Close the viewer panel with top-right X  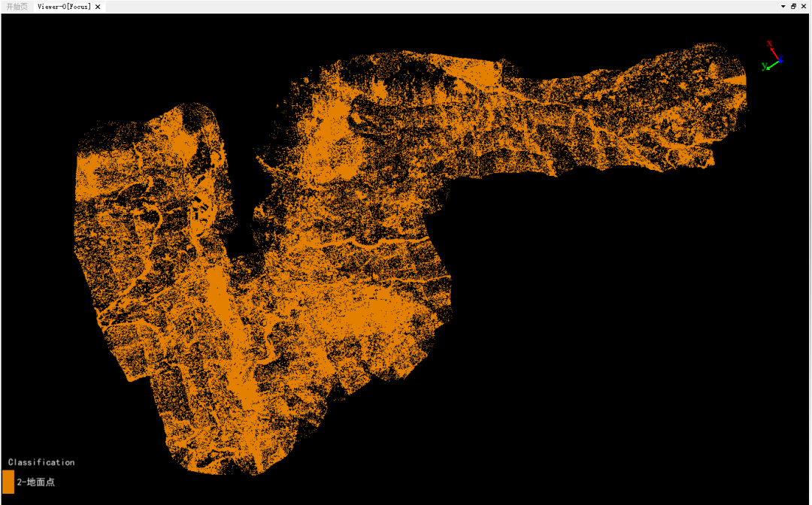point(804,7)
